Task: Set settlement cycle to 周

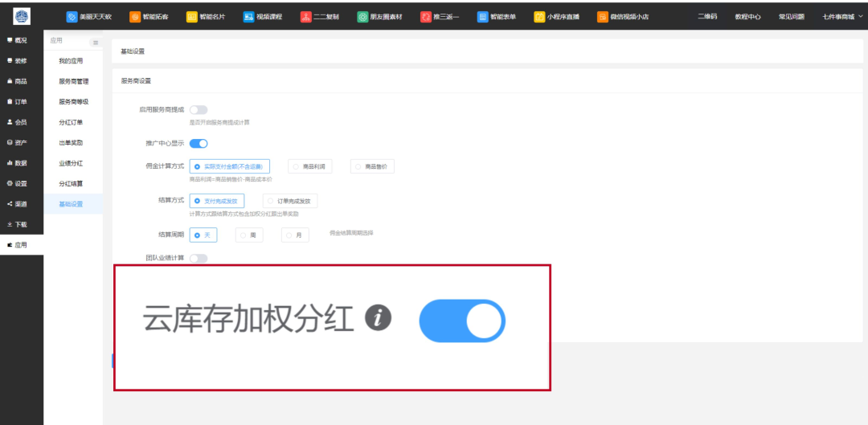Action: [249, 235]
